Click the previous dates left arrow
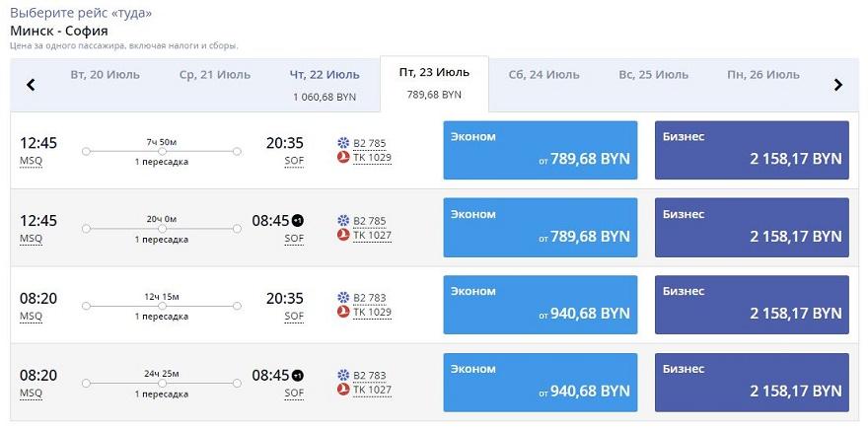This screenshot has height=430, width=868. coord(31,85)
